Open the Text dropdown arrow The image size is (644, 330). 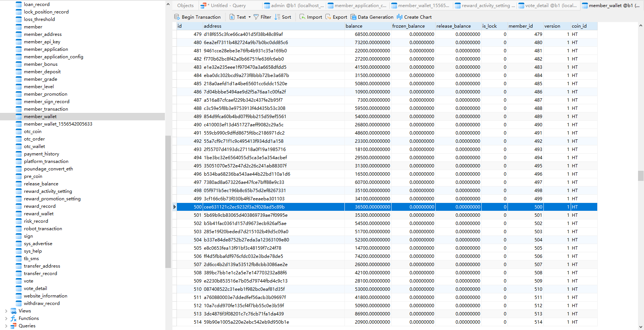coord(249,17)
